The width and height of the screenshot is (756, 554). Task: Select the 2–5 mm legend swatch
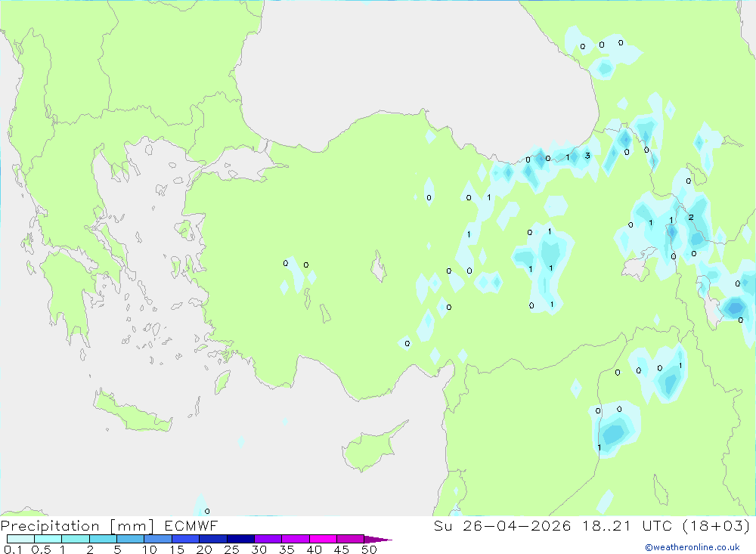[103, 539]
